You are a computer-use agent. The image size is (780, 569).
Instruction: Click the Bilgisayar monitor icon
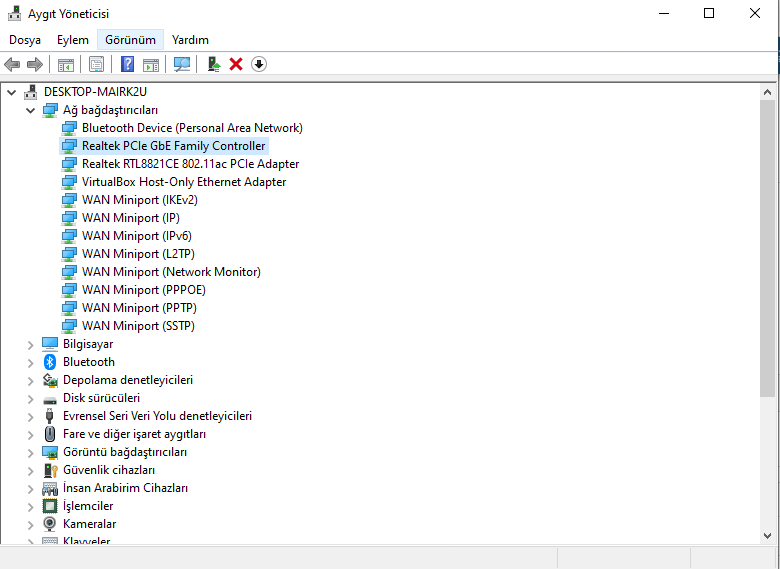(50, 344)
